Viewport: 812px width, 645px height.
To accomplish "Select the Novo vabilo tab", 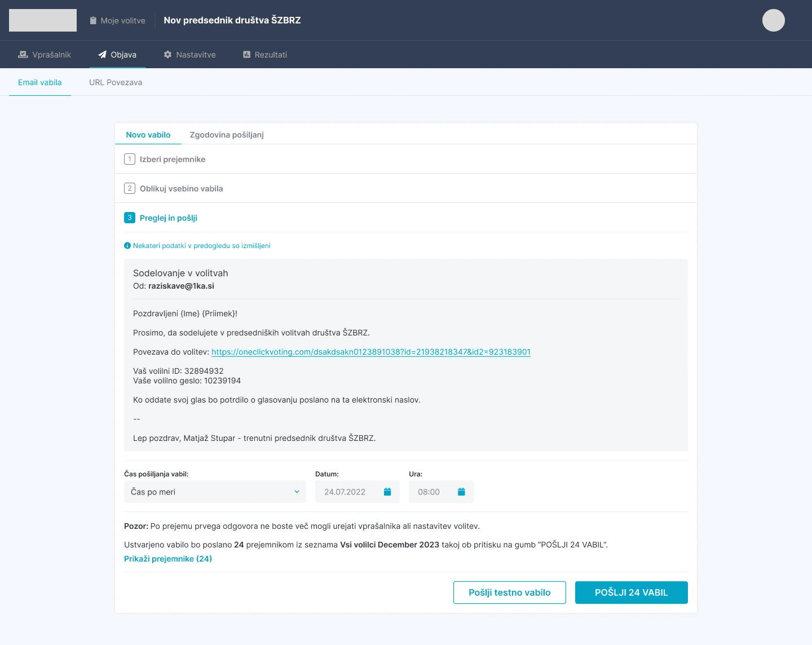I will pos(148,135).
